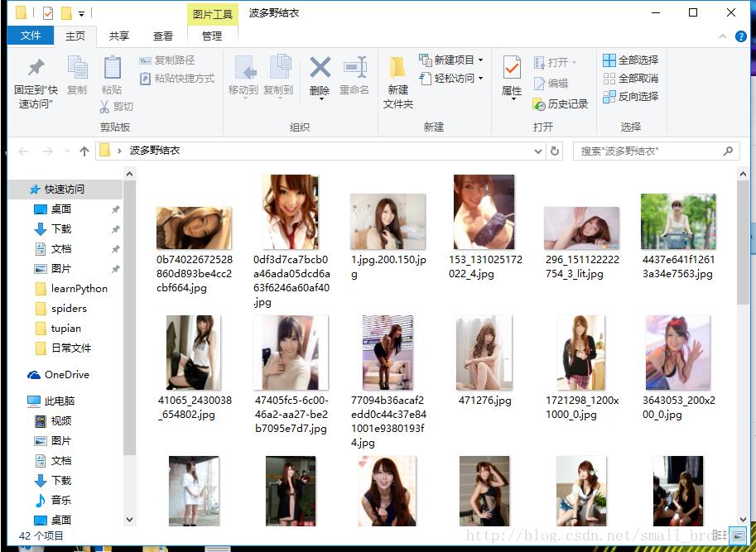This screenshot has width=756, height=552.
Task: Switch to the 管理 (Manage) tab
Action: 212,36
